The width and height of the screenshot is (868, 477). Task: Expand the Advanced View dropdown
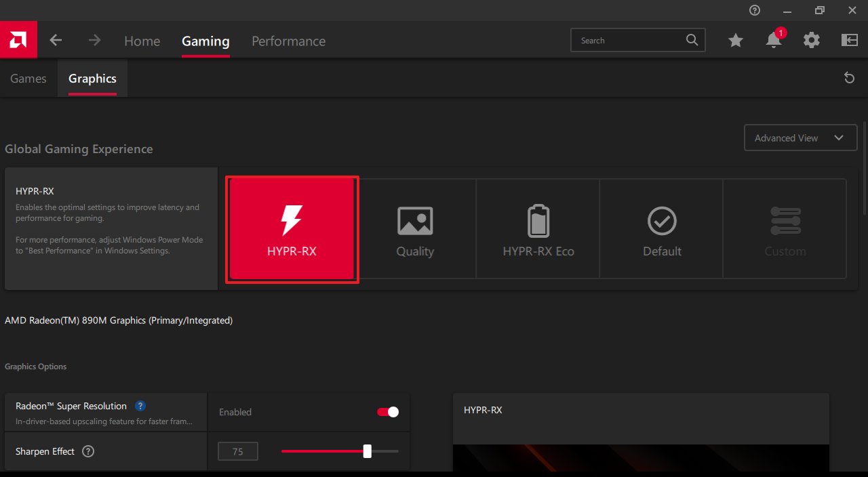click(800, 138)
